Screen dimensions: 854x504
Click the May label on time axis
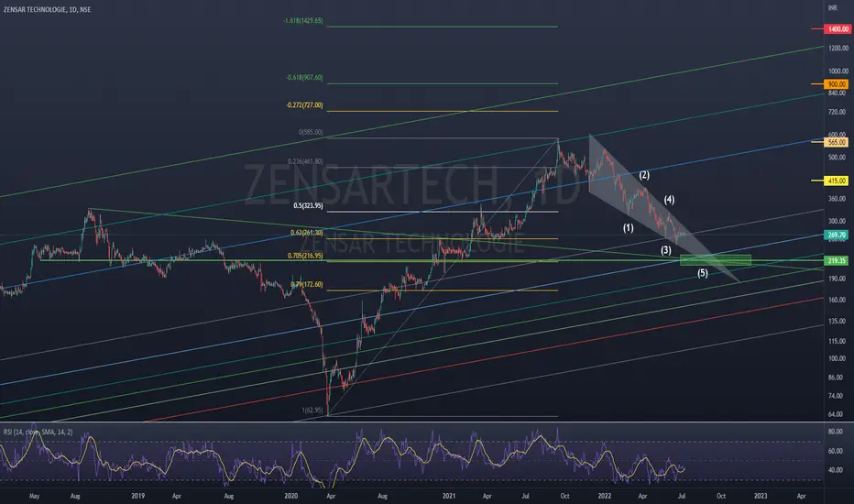point(34,497)
